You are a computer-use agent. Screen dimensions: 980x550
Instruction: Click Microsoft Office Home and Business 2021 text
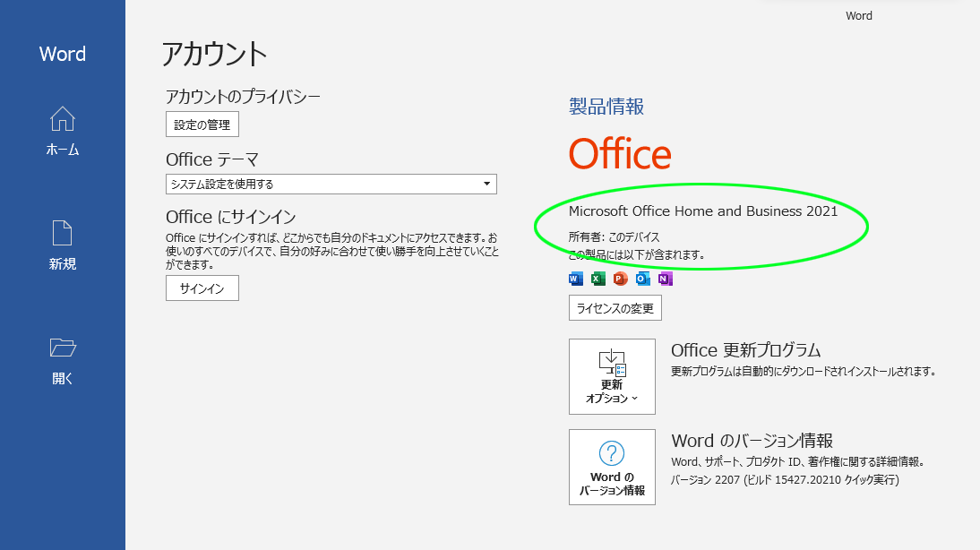703,211
